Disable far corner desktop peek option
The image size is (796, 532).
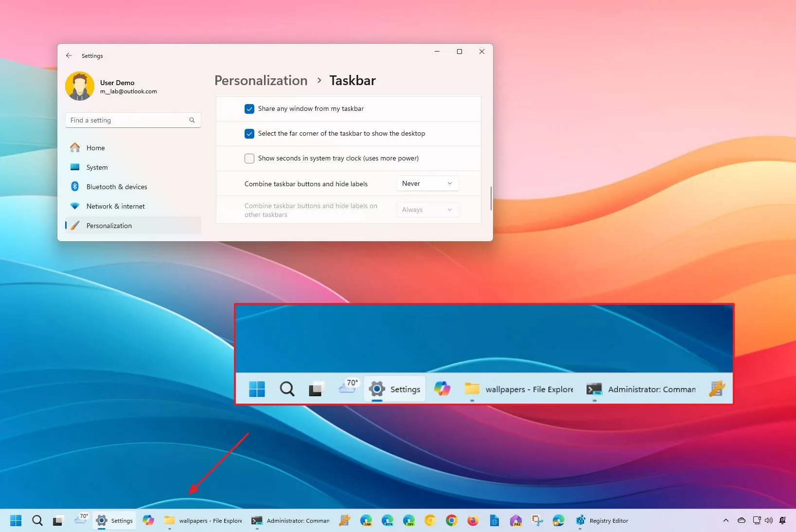coord(249,134)
